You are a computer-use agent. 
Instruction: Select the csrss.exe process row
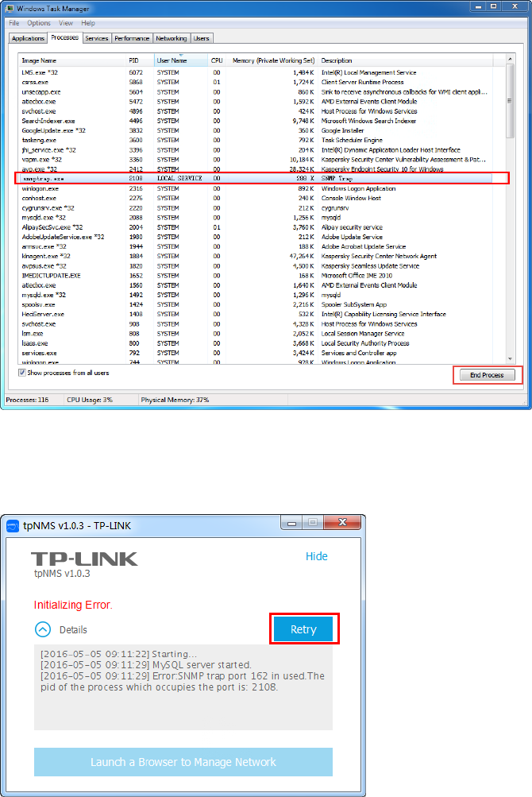coord(256,82)
